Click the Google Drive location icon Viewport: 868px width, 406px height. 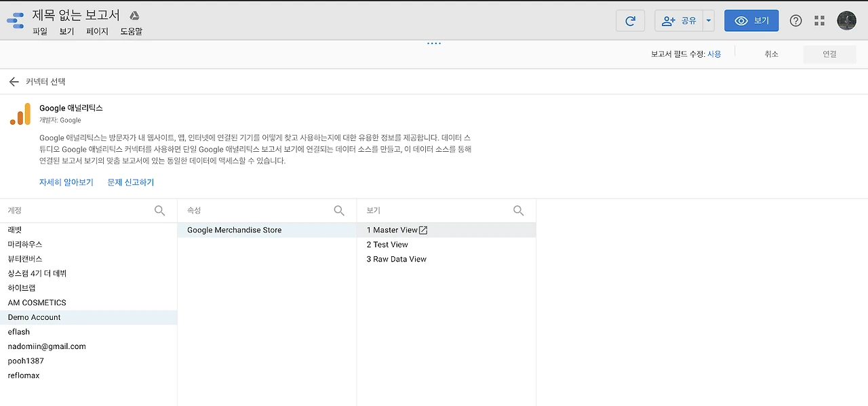134,16
